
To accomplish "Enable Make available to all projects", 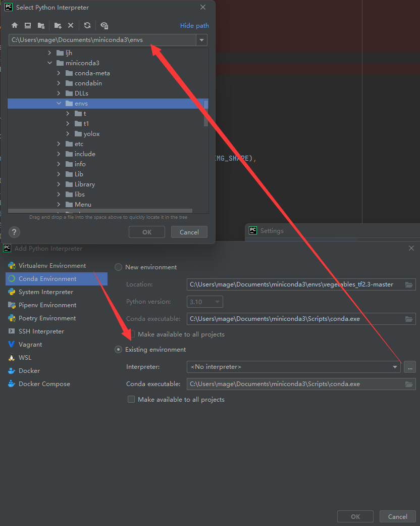I will click(x=131, y=399).
